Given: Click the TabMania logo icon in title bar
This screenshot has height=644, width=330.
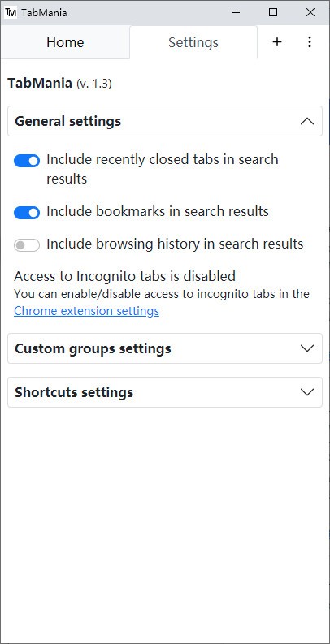Looking at the screenshot, I should [11, 13].
